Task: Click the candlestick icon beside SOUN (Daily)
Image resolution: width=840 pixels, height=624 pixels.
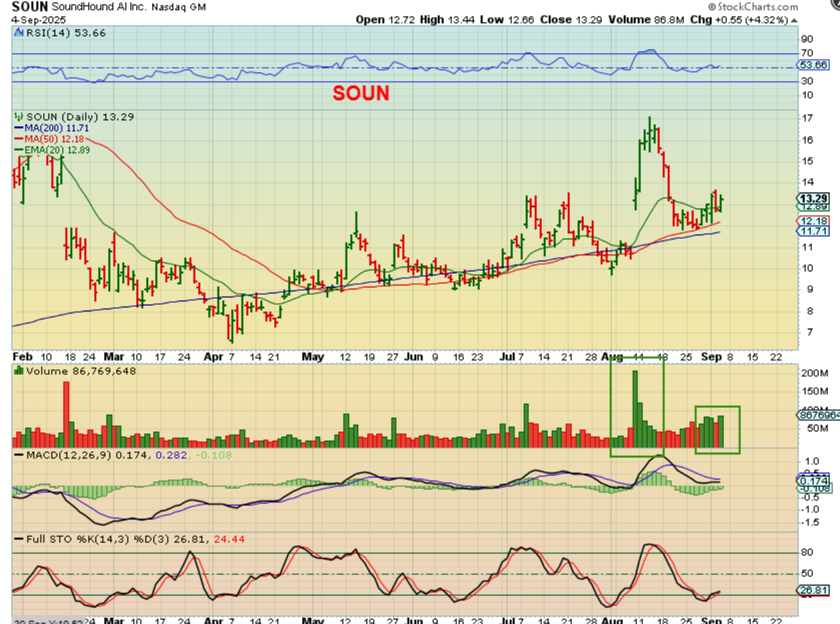Action: tap(18, 117)
